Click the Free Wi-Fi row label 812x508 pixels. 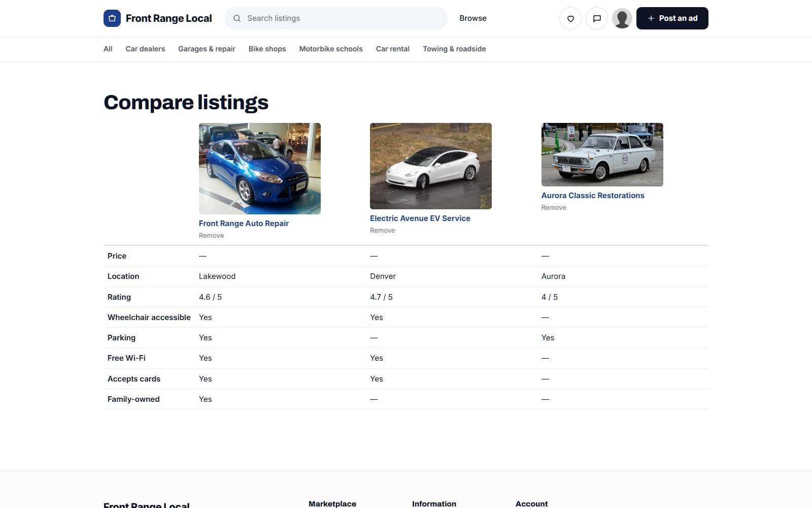(126, 358)
